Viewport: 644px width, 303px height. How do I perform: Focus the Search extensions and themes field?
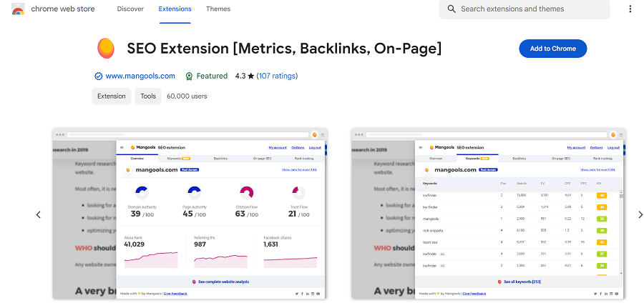click(x=524, y=9)
